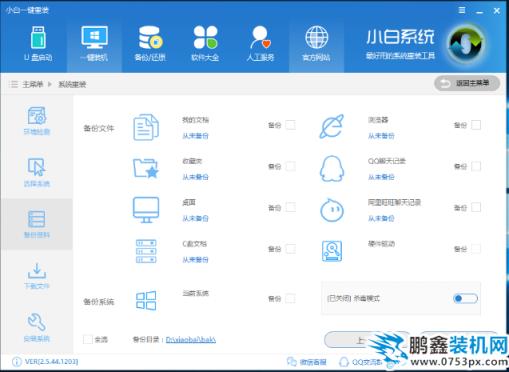
Task: Click the version info icon
Action: [17, 362]
